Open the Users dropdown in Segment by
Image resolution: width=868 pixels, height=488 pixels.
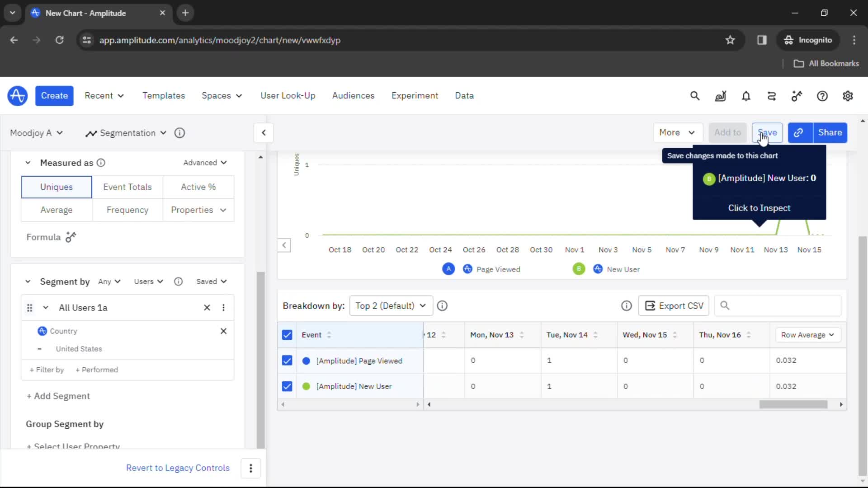[x=148, y=282]
